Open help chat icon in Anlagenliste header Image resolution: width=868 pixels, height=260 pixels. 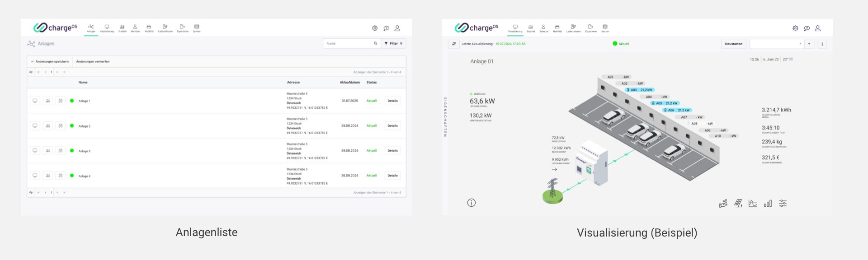click(386, 28)
